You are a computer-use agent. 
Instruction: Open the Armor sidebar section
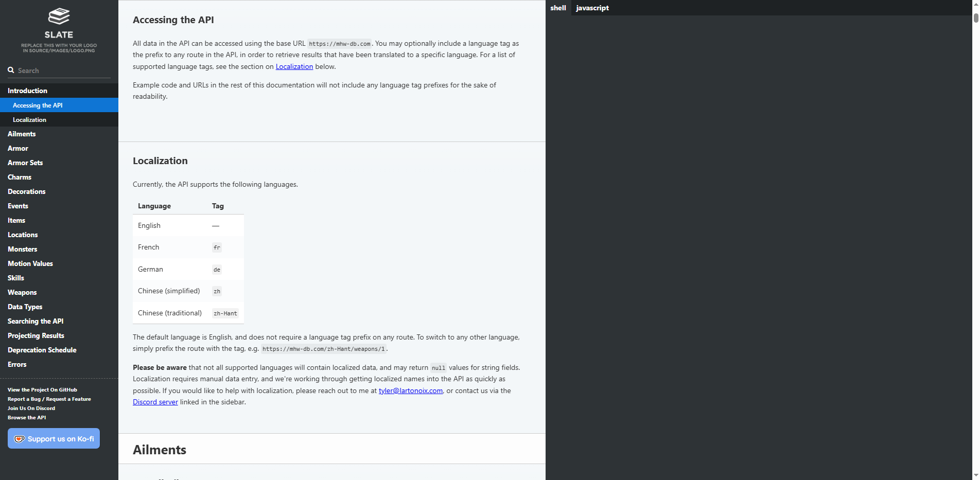click(x=59, y=148)
